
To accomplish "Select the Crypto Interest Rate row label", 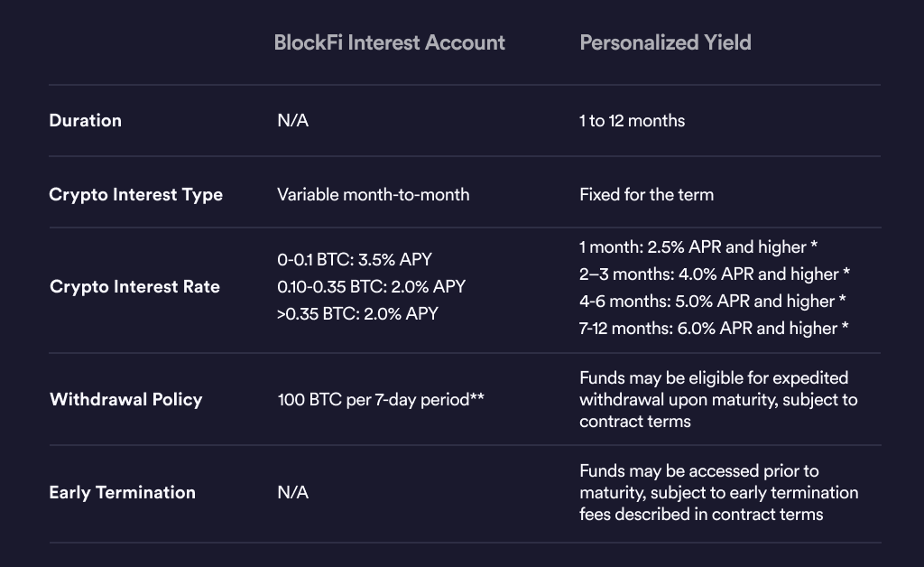I will click(x=134, y=286).
